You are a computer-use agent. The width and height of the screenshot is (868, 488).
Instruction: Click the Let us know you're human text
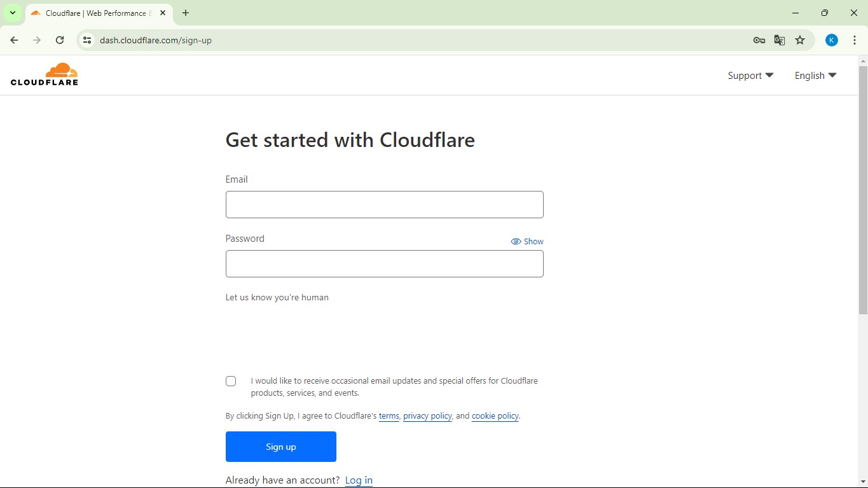click(x=277, y=297)
